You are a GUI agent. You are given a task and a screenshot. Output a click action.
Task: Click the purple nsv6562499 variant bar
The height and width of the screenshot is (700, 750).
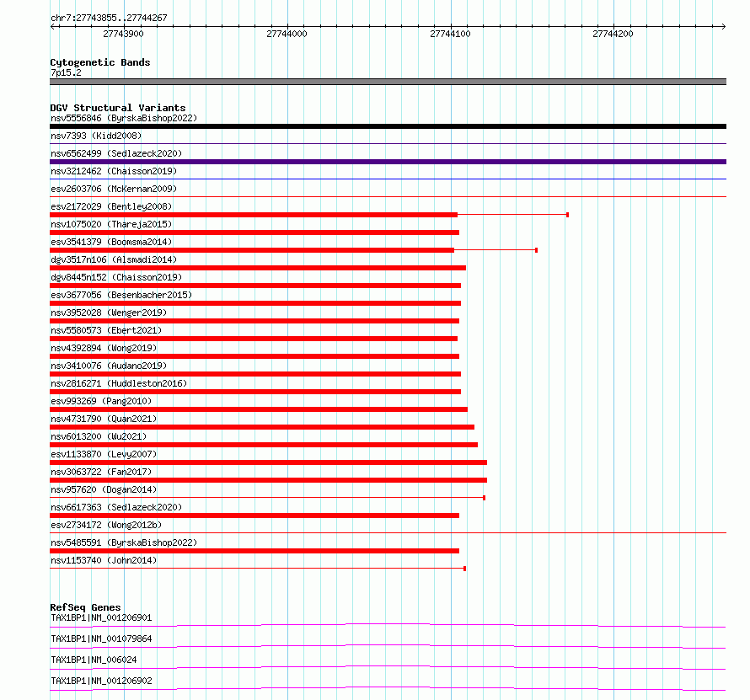pyautogui.click(x=388, y=162)
